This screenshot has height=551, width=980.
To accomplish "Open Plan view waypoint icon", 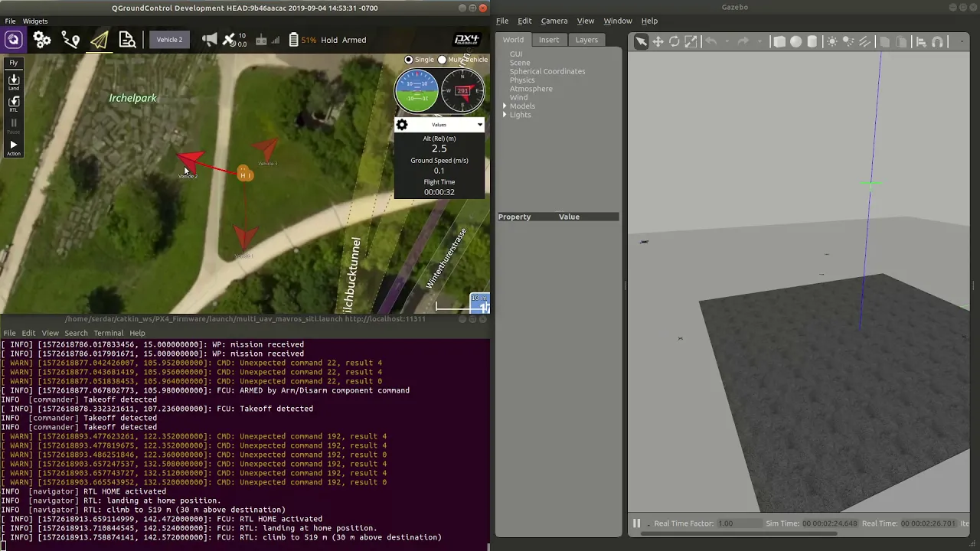I will click(70, 40).
